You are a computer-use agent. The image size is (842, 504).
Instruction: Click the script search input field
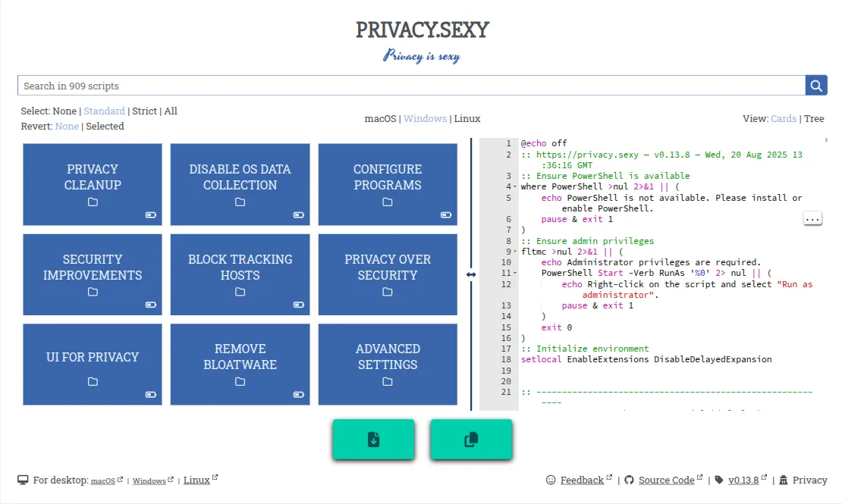point(410,86)
